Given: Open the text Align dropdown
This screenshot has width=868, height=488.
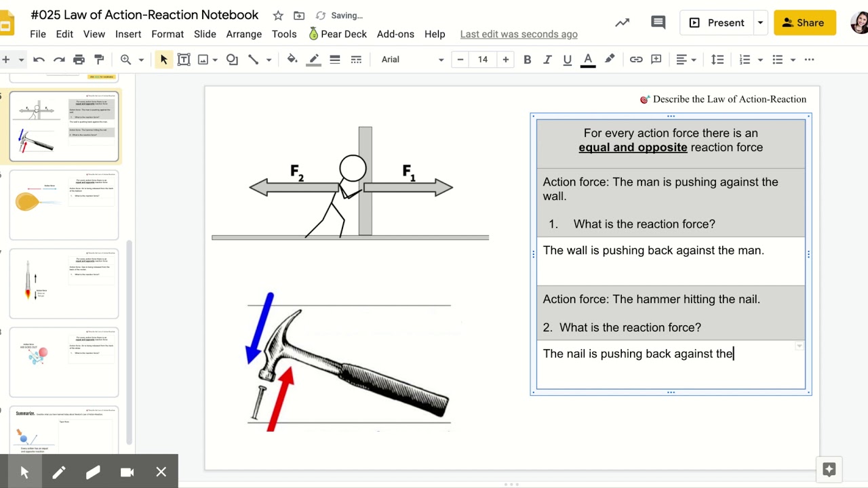Looking at the screenshot, I should (686, 60).
